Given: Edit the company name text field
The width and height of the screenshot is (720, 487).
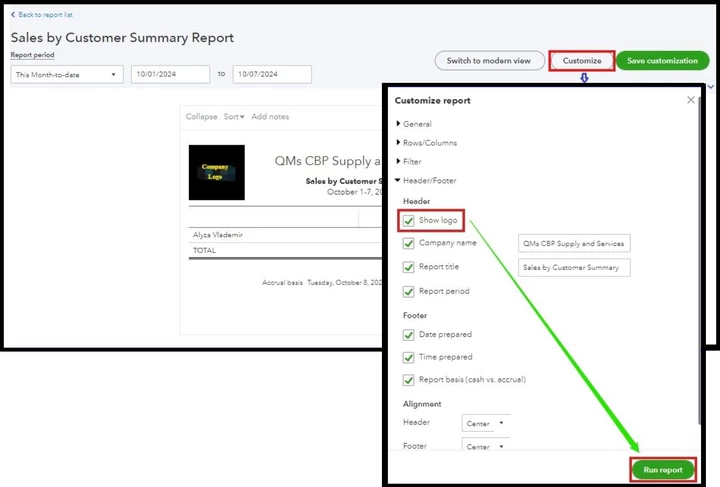Looking at the screenshot, I should pos(574,243).
